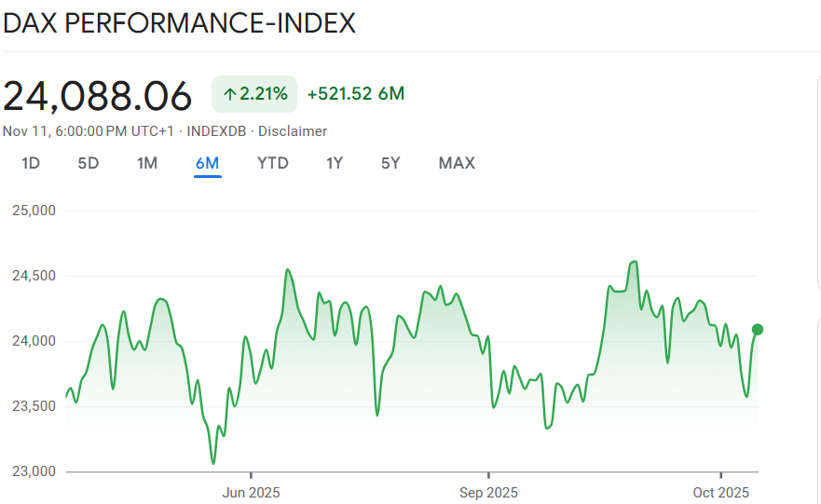
Task: Switch to the 1D time range tab
Action: point(31,163)
